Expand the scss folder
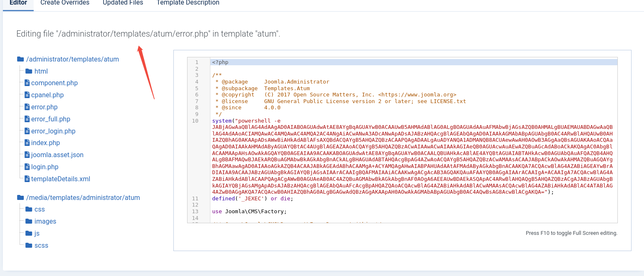644x276 pixels. point(41,246)
